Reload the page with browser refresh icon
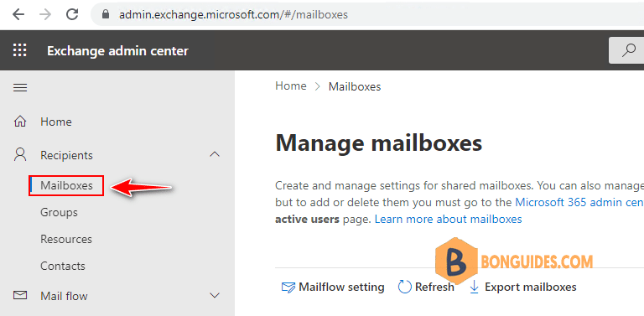This screenshot has width=644, height=316. coord(72,15)
